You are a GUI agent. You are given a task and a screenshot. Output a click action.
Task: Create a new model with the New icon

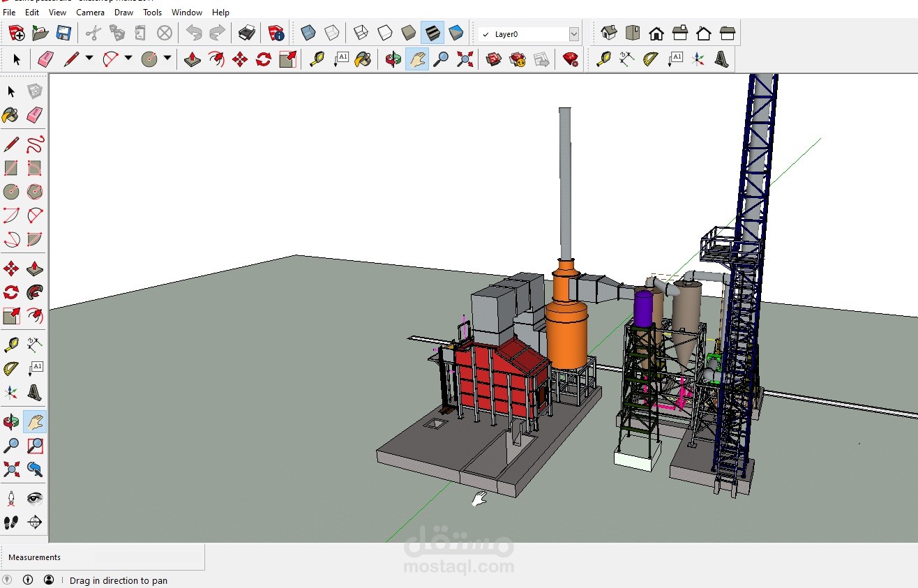17,33
